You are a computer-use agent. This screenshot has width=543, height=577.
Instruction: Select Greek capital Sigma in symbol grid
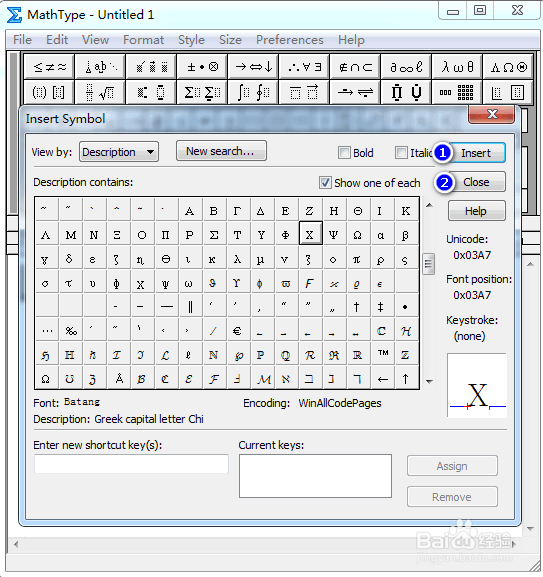(214, 234)
